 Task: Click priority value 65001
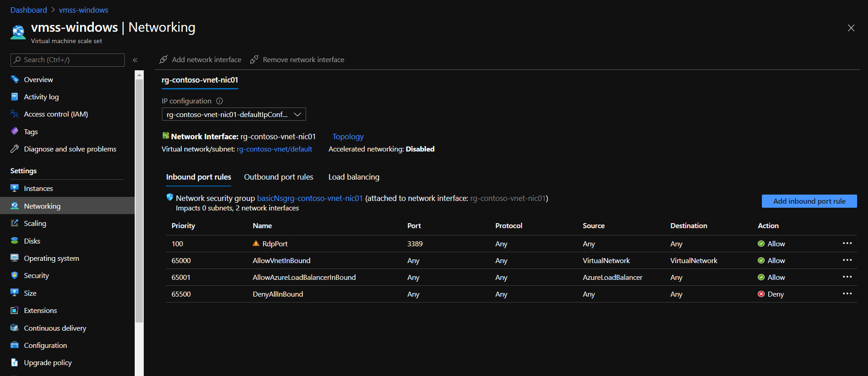(181, 277)
